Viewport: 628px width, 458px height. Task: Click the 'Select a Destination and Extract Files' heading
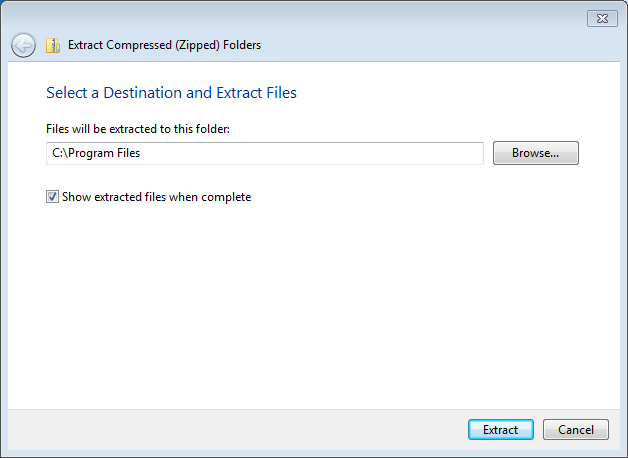click(x=171, y=93)
